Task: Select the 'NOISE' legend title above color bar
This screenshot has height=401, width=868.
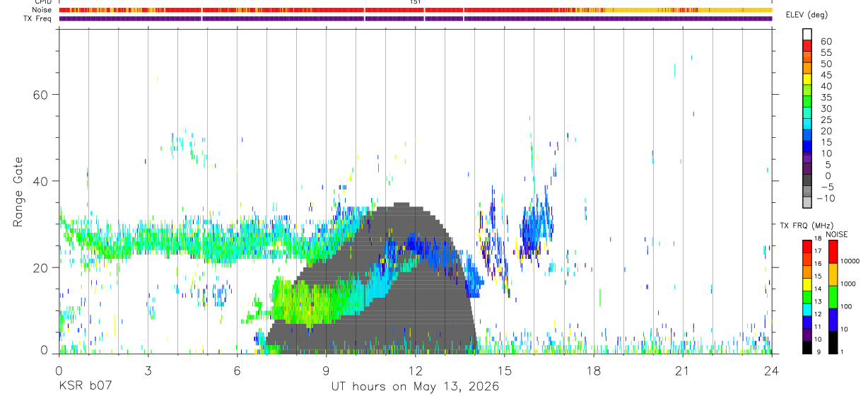Action: point(836,234)
